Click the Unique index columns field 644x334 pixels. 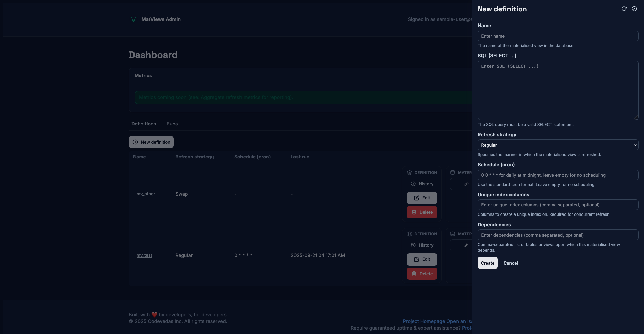pos(557,205)
